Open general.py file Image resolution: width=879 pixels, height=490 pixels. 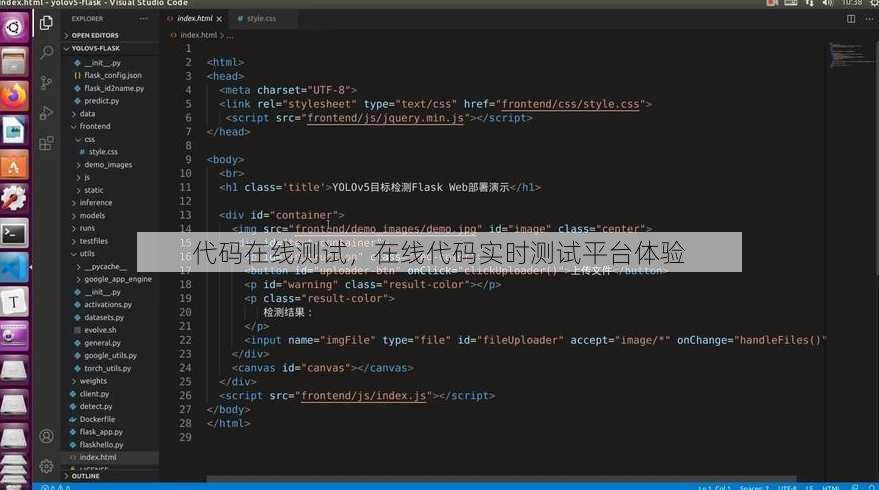coord(102,343)
